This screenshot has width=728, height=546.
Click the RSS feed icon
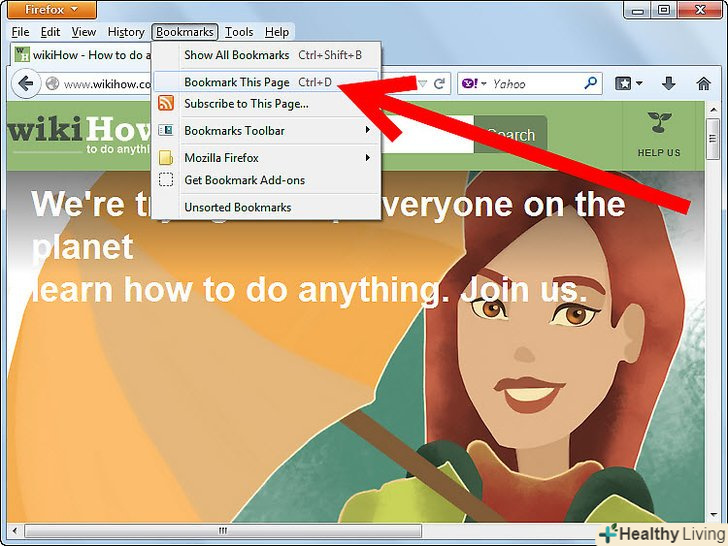point(166,103)
